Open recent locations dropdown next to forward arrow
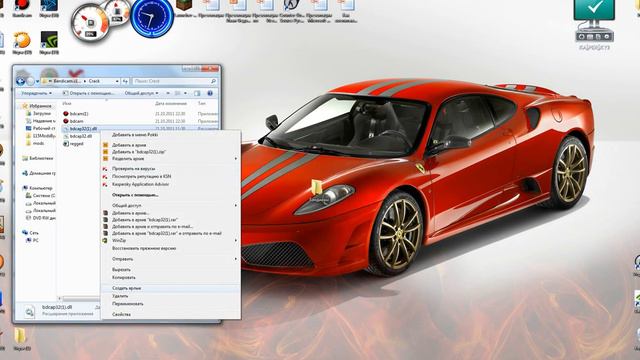This screenshot has width=640, height=360. [37, 82]
